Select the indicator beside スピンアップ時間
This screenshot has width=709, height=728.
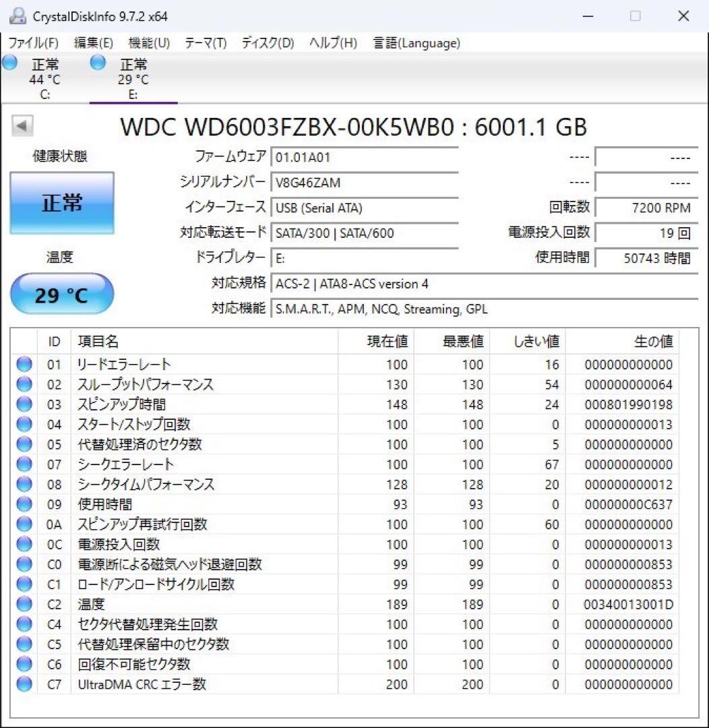[24, 404]
